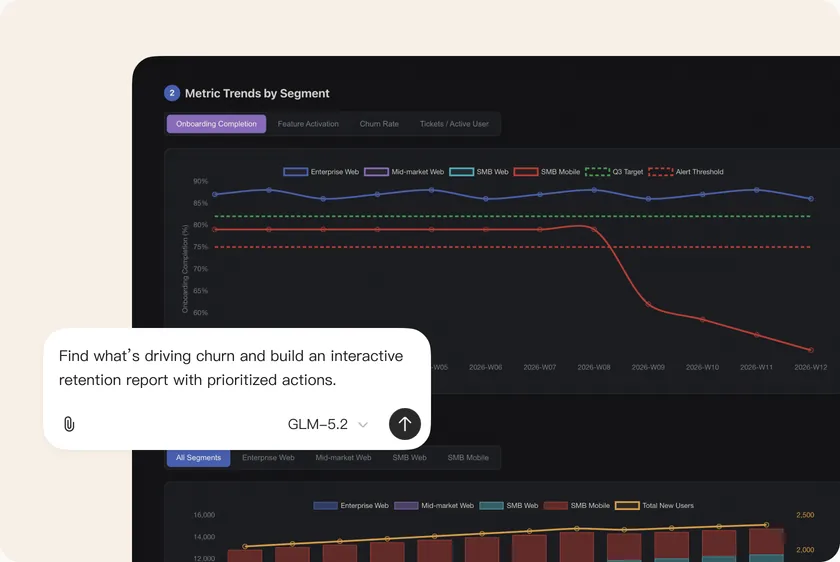The height and width of the screenshot is (562, 840).
Task: Click the 2026-W11 axis label
Action: [x=756, y=368]
